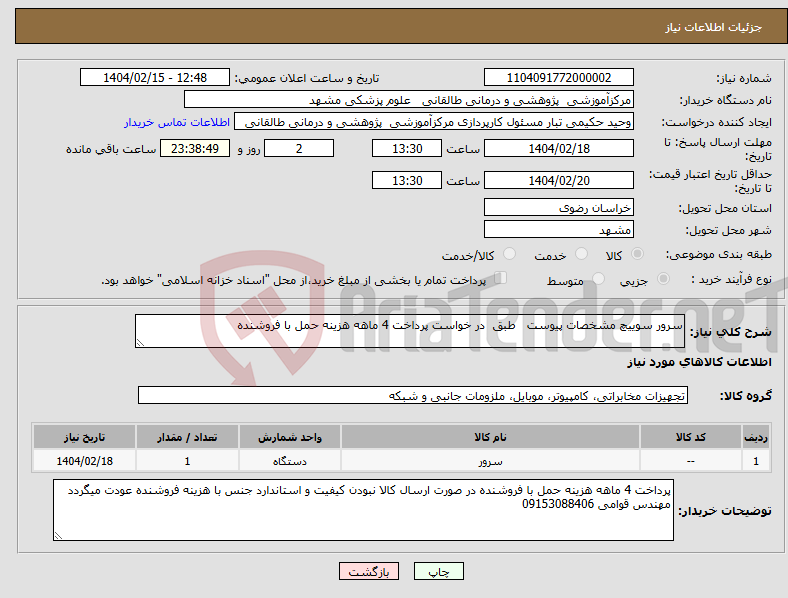This screenshot has width=788, height=598.
Task: Select the جزیی purchase type radio
Action: 663,278
